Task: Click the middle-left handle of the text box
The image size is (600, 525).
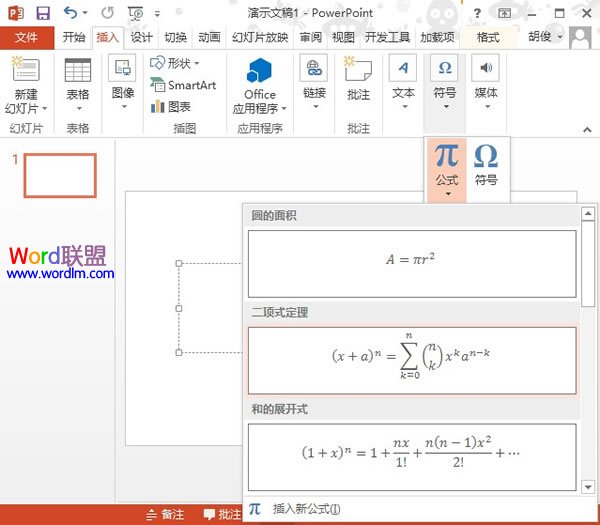Action: (179, 308)
